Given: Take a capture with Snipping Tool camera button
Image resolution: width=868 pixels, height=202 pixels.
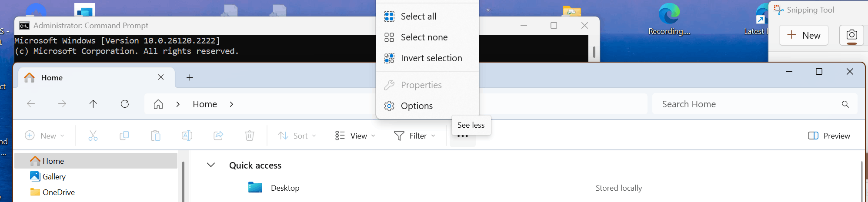Looking at the screenshot, I should point(851,35).
